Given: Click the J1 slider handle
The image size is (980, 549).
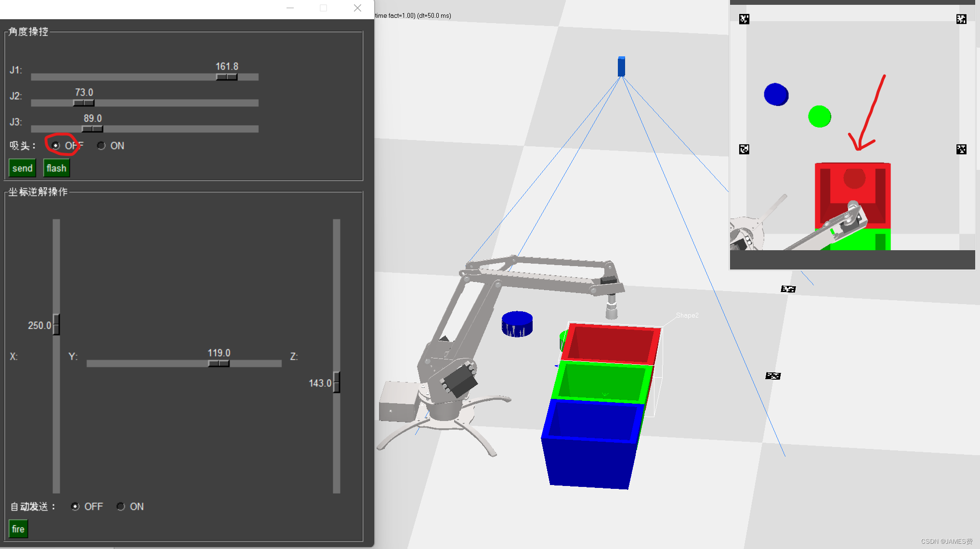Looking at the screenshot, I should coord(226,77).
